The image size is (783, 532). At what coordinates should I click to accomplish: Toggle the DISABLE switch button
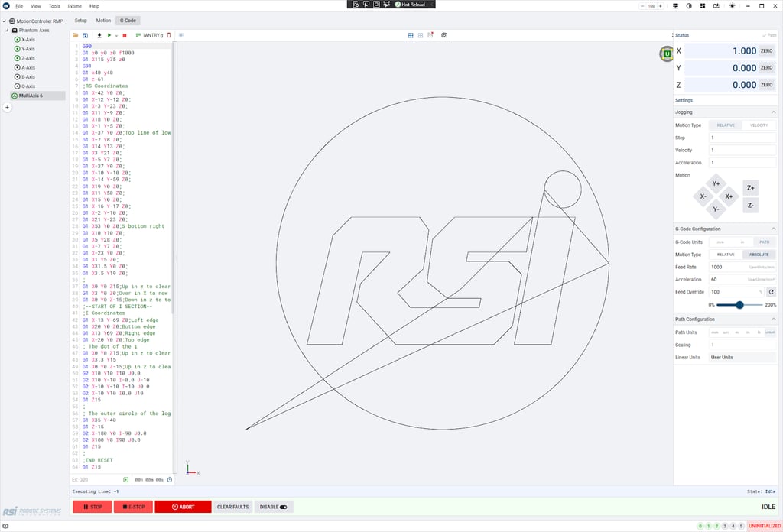tap(274, 507)
